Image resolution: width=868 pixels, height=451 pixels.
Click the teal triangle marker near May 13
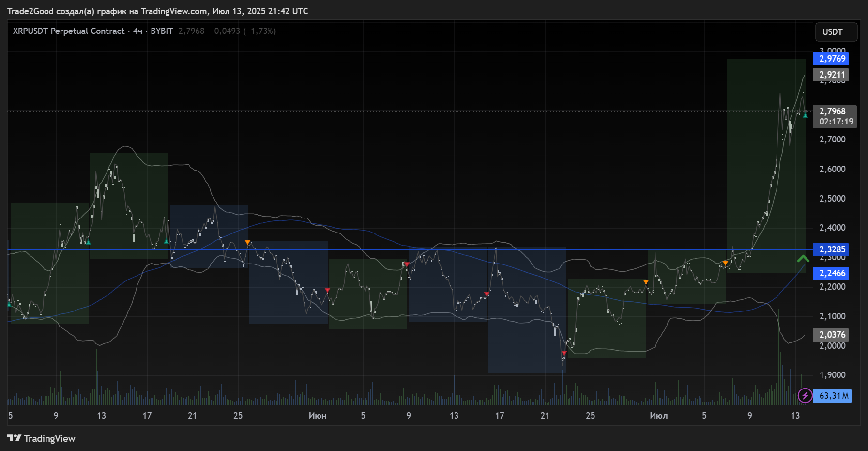coord(88,242)
